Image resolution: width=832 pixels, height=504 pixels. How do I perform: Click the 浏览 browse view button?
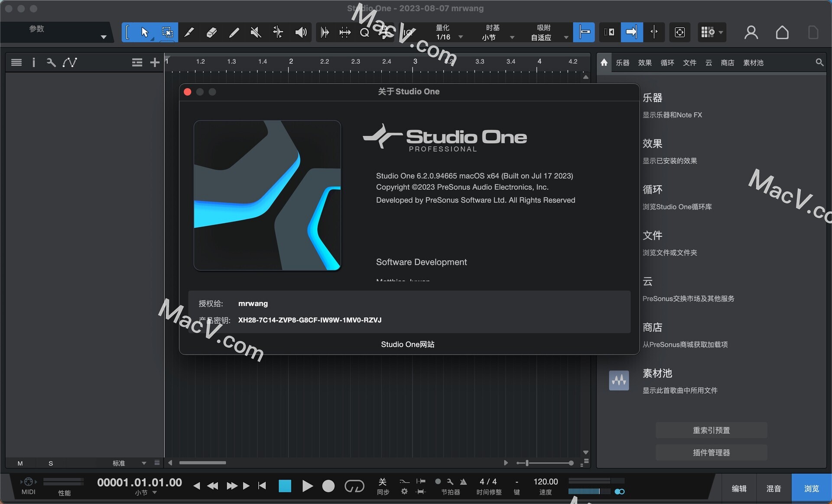click(x=811, y=488)
